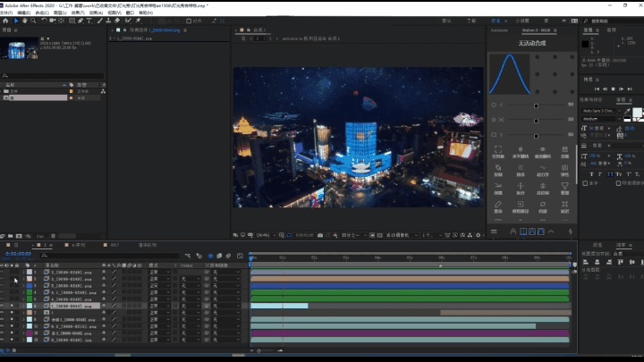
Task: Toggle the 连字 ligatures checkbox
Action: (585, 183)
